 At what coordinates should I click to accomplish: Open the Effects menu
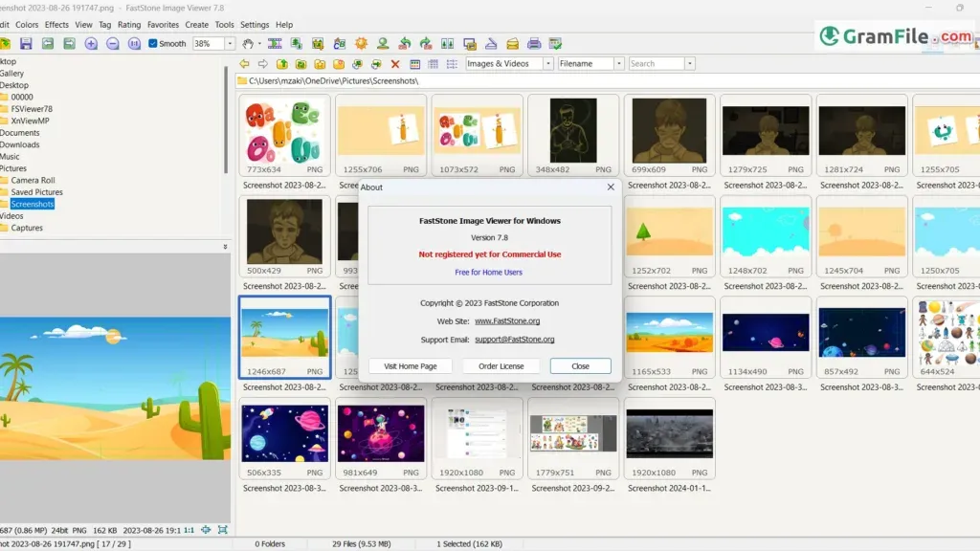(x=56, y=24)
